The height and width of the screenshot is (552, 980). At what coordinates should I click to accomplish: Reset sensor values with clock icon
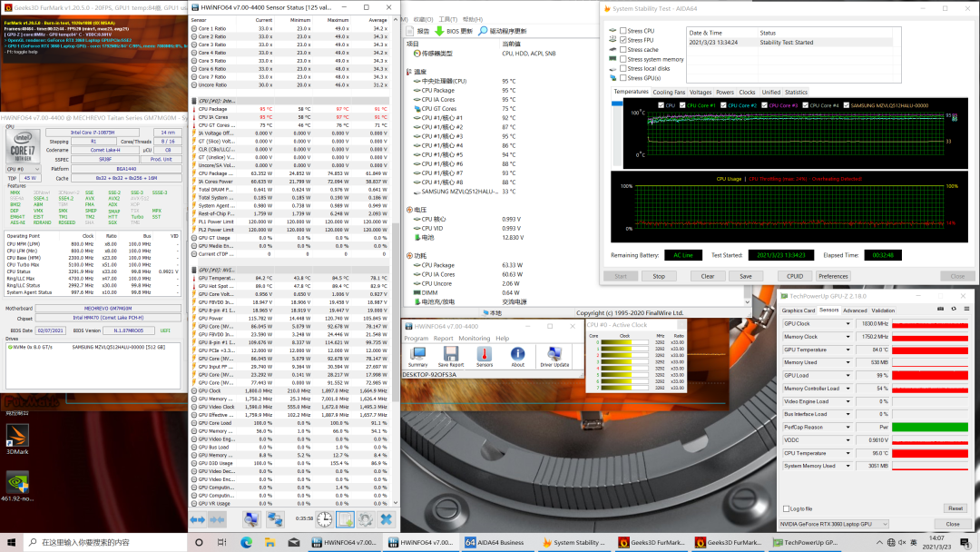point(324,519)
